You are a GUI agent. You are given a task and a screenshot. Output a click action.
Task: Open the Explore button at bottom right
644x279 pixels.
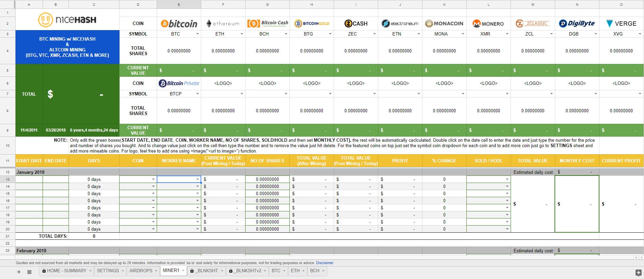coord(638,273)
